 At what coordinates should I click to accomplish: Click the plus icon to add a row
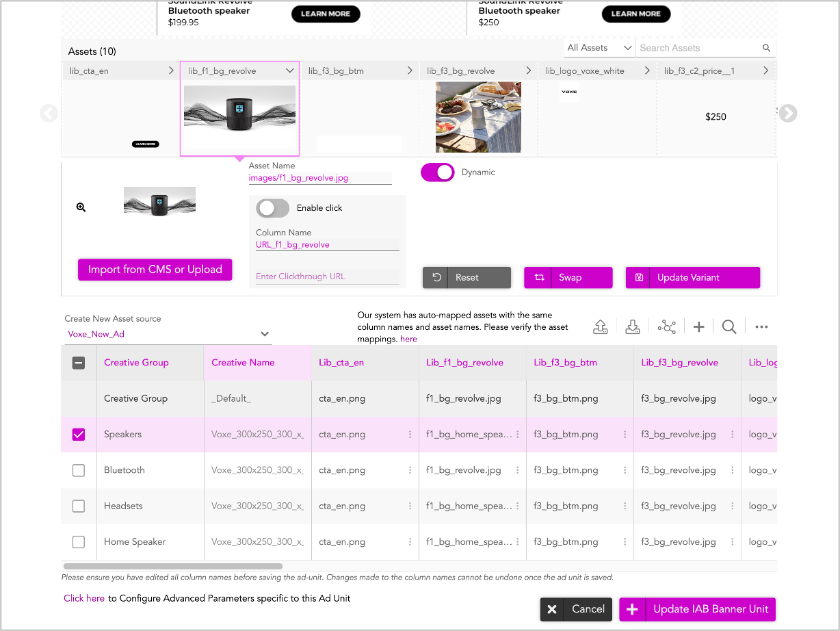(698, 327)
